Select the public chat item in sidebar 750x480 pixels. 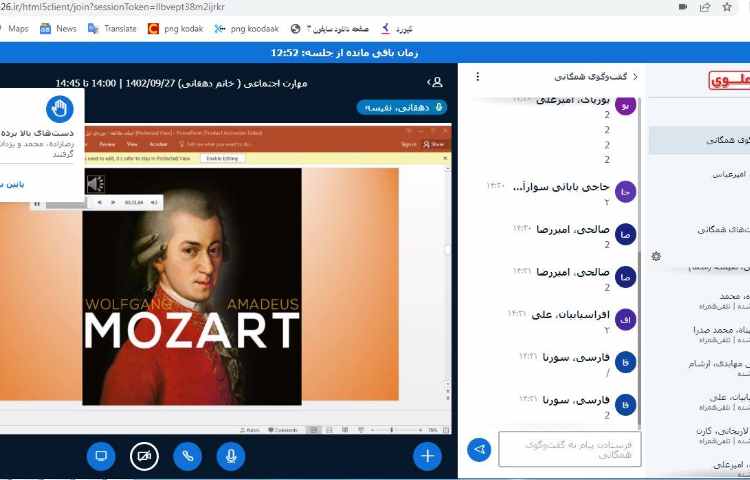point(699,140)
